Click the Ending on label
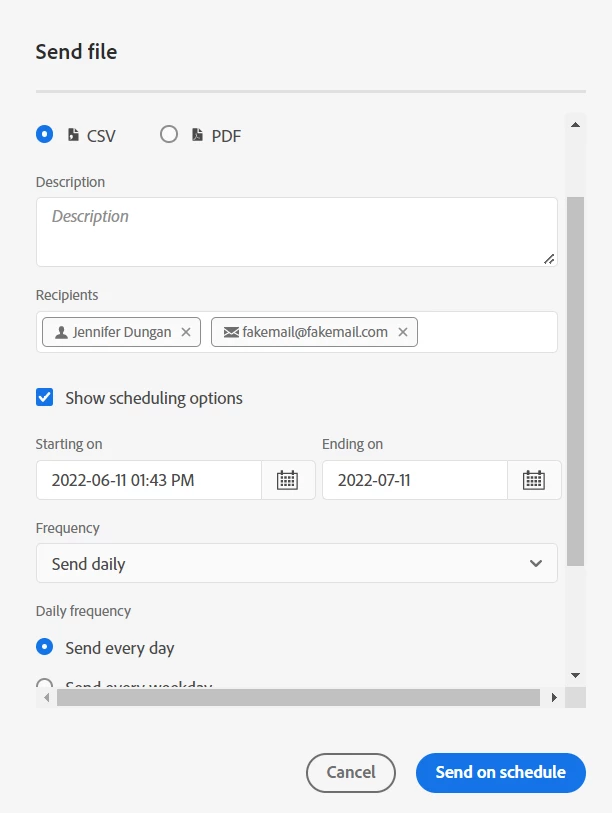 pyautogui.click(x=353, y=444)
